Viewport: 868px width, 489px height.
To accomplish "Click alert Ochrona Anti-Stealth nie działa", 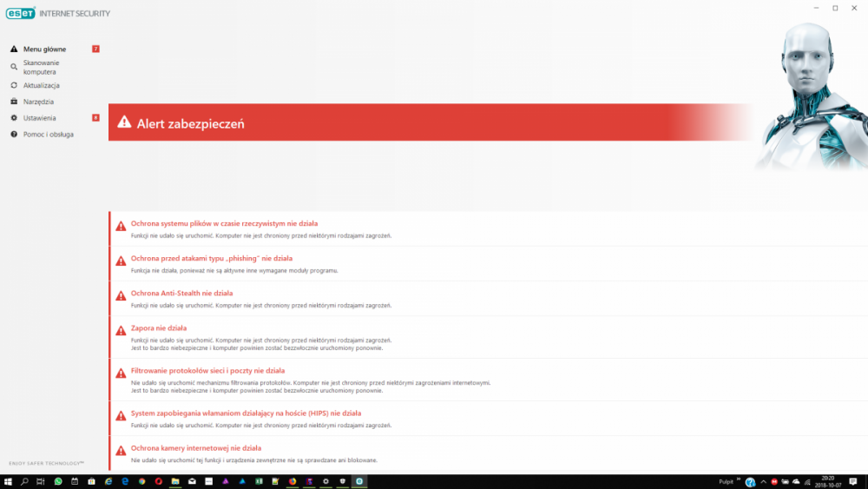I will tap(181, 293).
